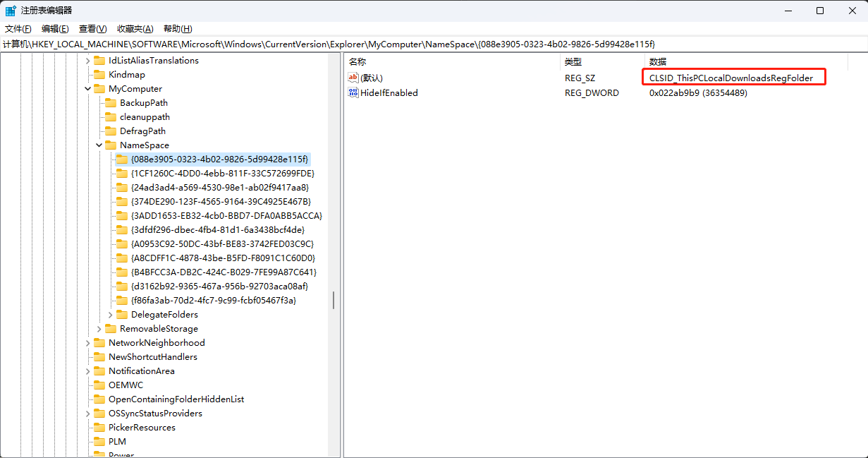Collapse the MyComputer tree node

(x=88, y=89)
